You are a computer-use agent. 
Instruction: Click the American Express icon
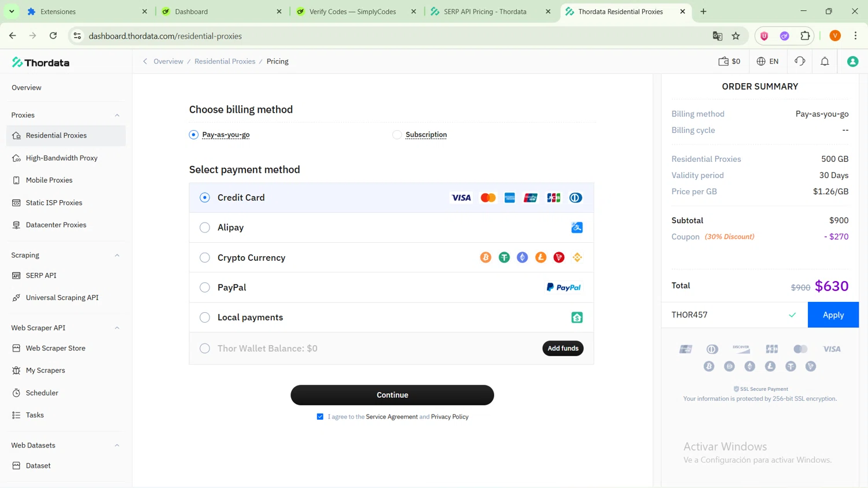coord(509,198)
